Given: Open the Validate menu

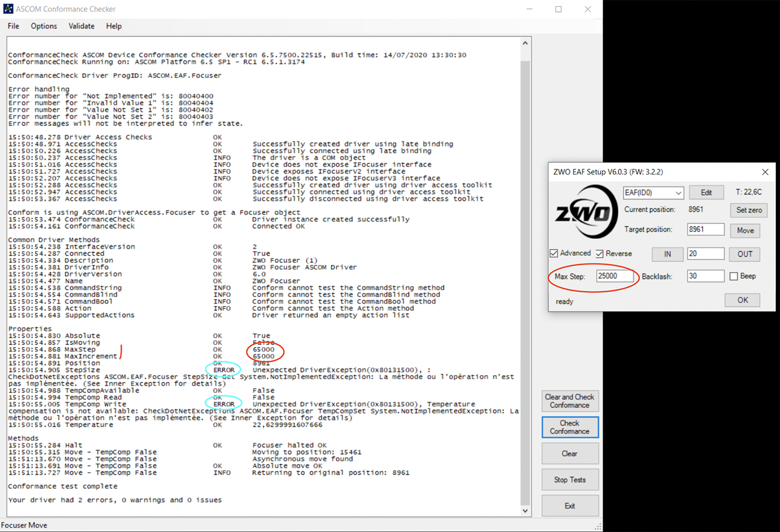Looking at the screenshot, I should click(x=82, y=26).
